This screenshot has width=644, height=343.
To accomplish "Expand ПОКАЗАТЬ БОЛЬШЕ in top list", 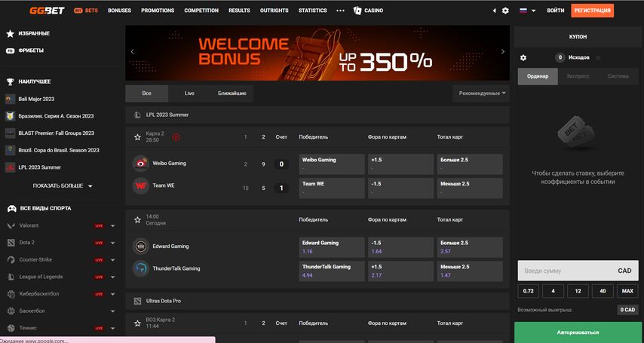I will coord(63,186).
